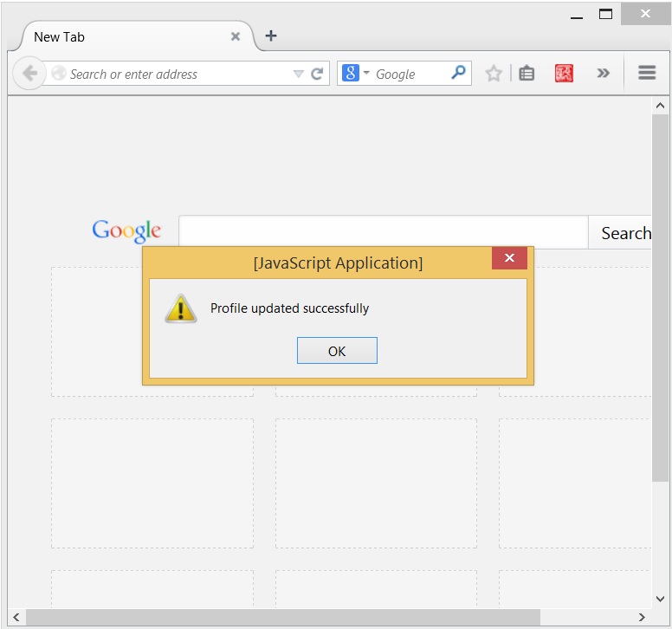
Task: Bookmark this page with the star icon
Action: pos(494,74)
